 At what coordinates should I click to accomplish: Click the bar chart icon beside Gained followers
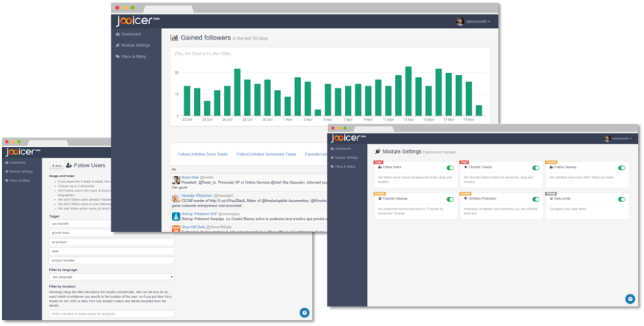[174, 38]
